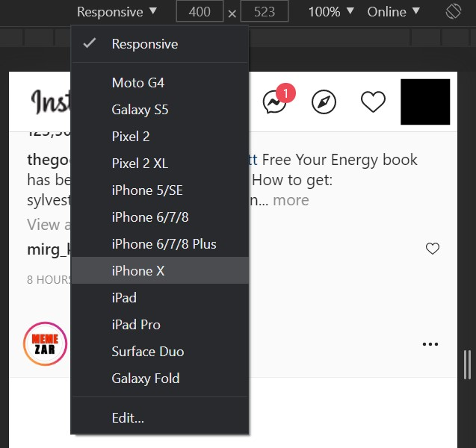Image resolution: width=476 pixels, height=448 pixels.
Task: Grab the viewport resize handle on right edge
Action: click(467, 364)
